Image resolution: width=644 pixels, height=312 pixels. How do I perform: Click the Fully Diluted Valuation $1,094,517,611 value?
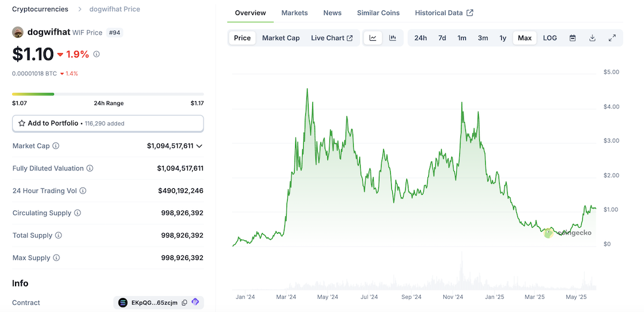pos(180,168)
